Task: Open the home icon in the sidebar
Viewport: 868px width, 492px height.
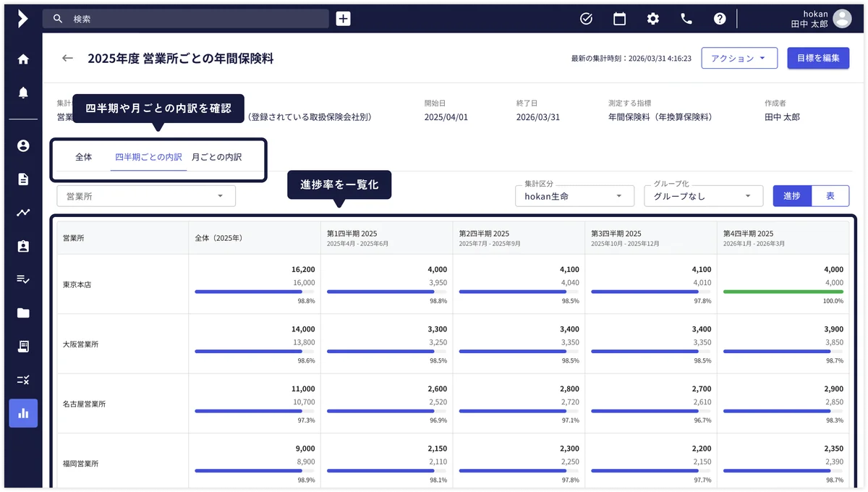Action: click(x=22, y=60)
